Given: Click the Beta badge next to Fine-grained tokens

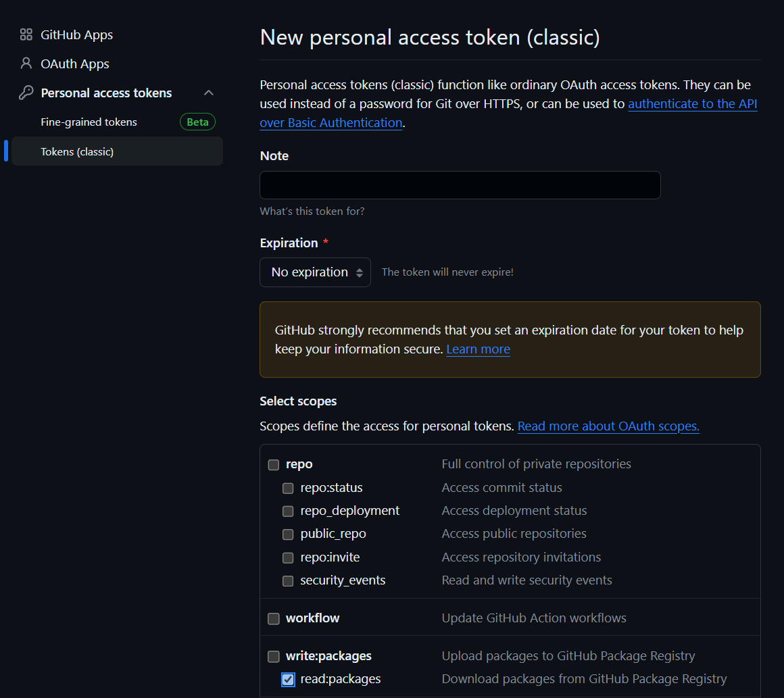Looking at the screenshot, I should click(x=197, y=122).
